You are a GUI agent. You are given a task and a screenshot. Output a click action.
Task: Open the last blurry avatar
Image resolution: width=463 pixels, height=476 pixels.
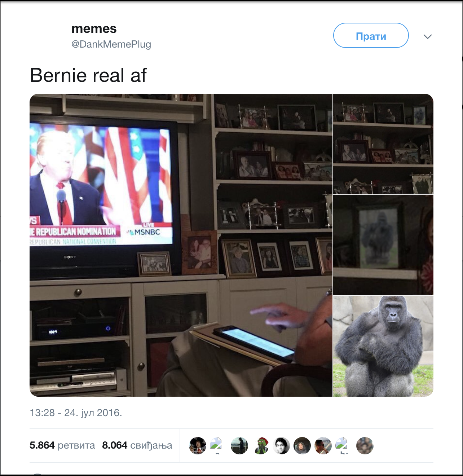365,446
